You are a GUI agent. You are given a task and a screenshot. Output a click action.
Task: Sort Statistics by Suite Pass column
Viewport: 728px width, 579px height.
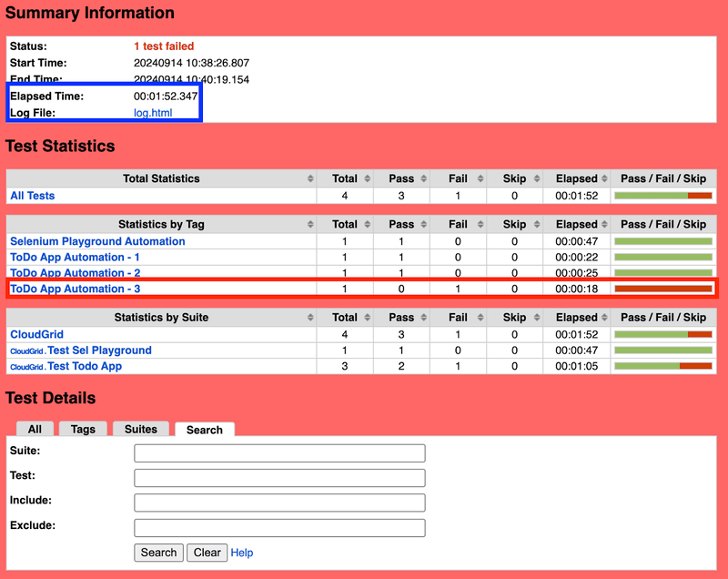(401, 318)
